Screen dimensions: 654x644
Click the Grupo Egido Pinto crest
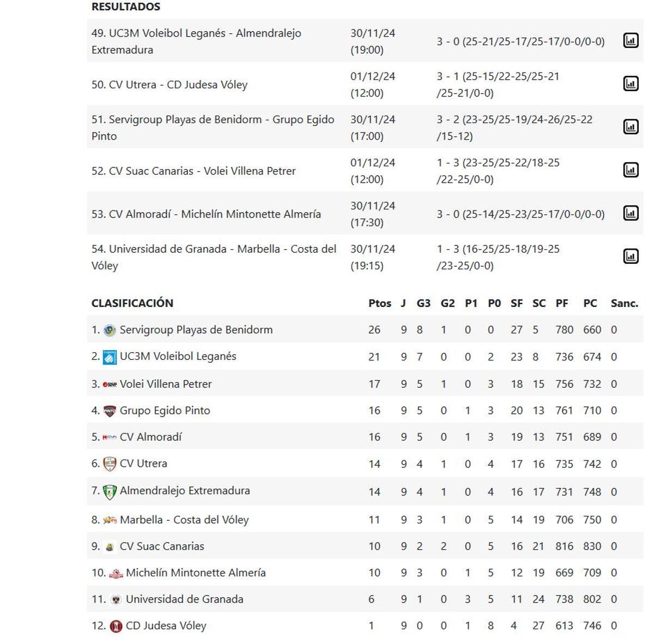click(x=110, y=410)
